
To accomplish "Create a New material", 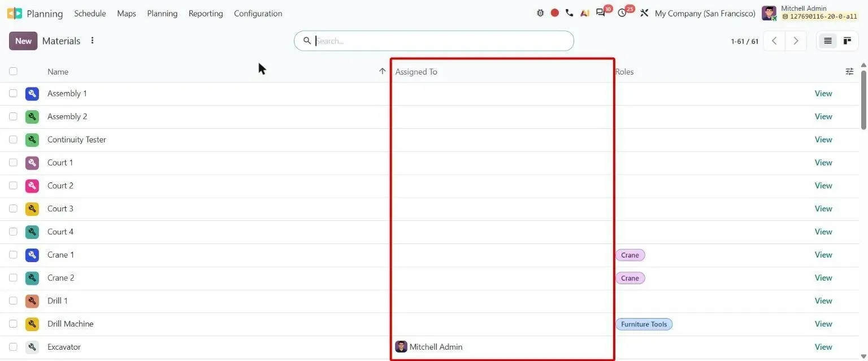I will [23, 41].
